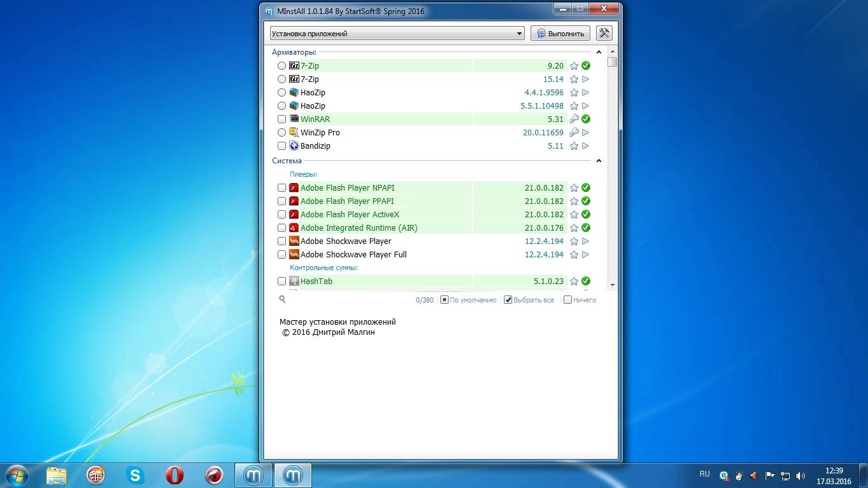The image size is (868, 488).
Task: Select the 7-Zip 9.20 radio button
Action: point(281,65)
